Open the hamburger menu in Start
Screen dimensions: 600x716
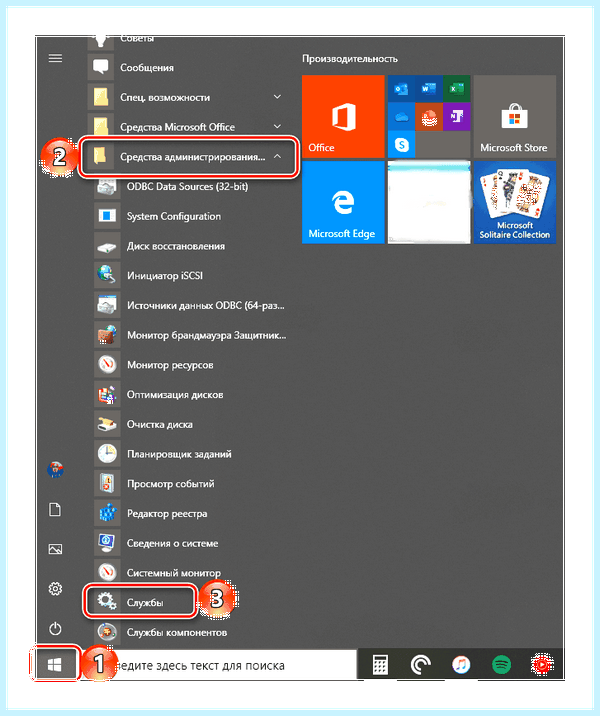(55, 58)
